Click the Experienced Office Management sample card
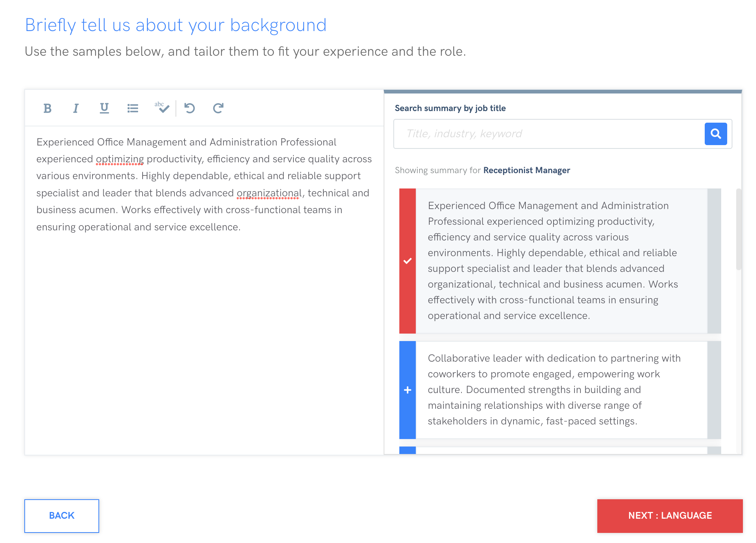This screenshot has width=756, height=543. (554, 261)
